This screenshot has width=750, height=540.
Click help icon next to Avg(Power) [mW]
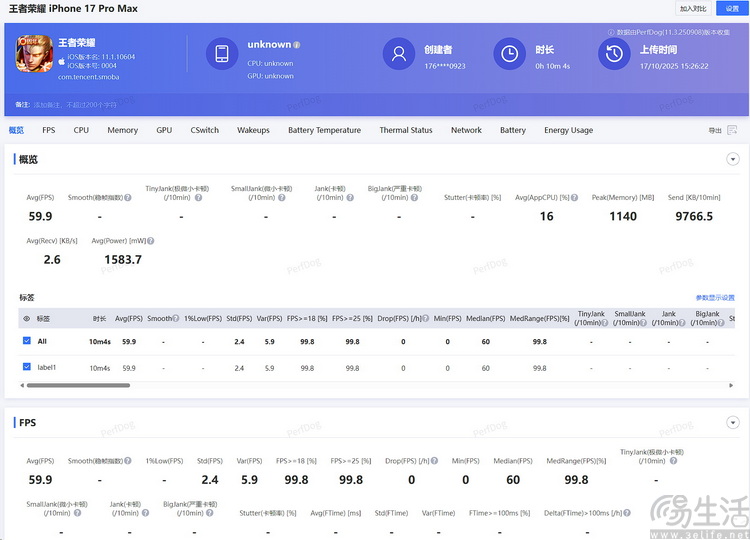(152, 241)
